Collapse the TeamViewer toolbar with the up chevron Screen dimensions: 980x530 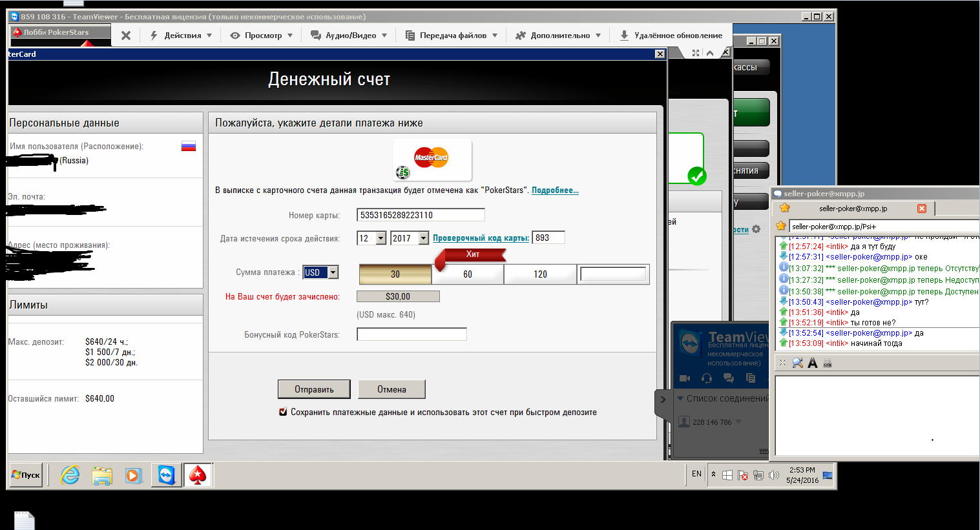(x=710, y=53)
